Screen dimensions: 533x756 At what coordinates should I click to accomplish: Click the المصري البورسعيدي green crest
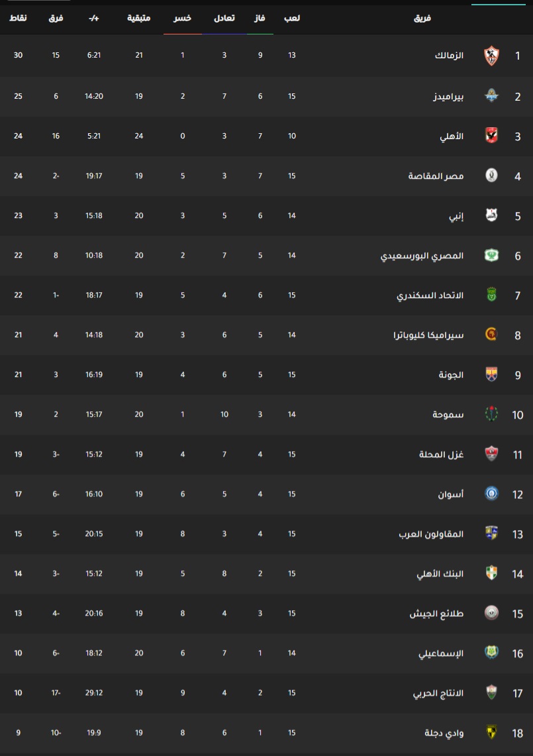pyautogui.click(x=491, y=255)
